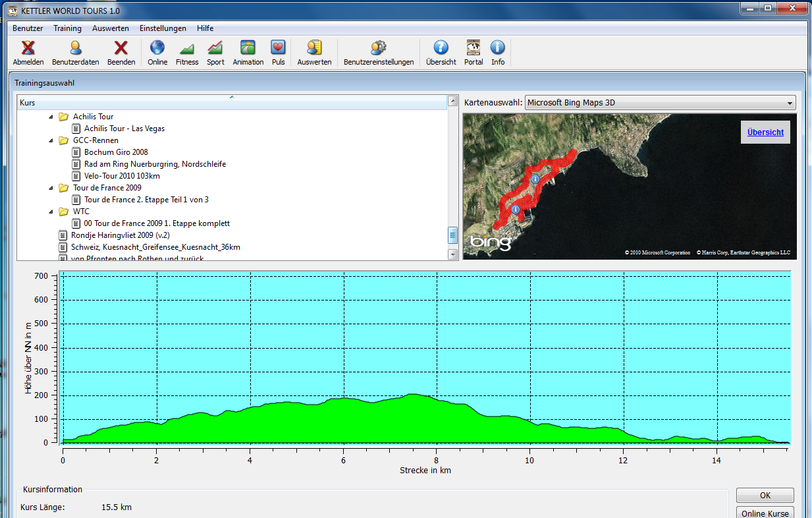Image resolution: width=812 pixels, height=518 pixels.
Task: Collapse the Achilis Tour tree node
Action: coord(51,117)
